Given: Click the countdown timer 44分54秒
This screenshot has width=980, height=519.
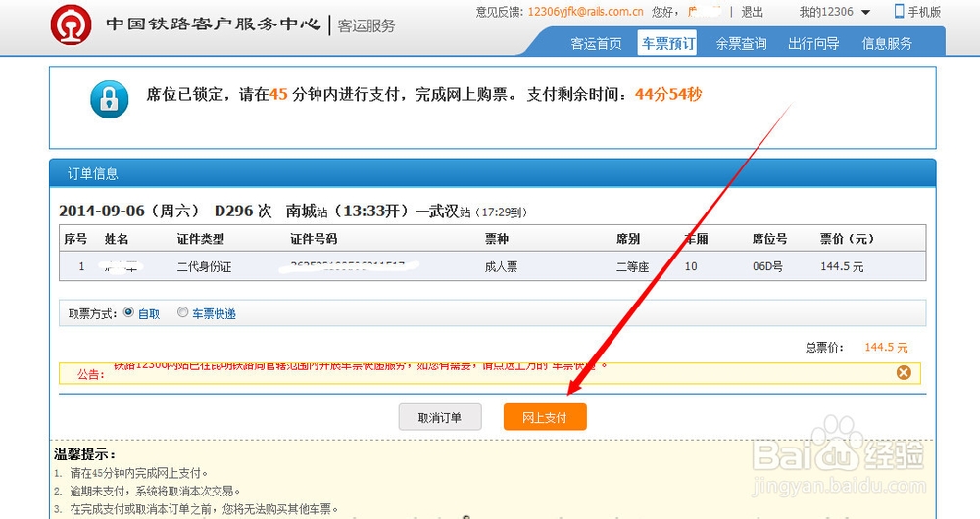Looking at the screenshot, I should (x=668, y=94).
